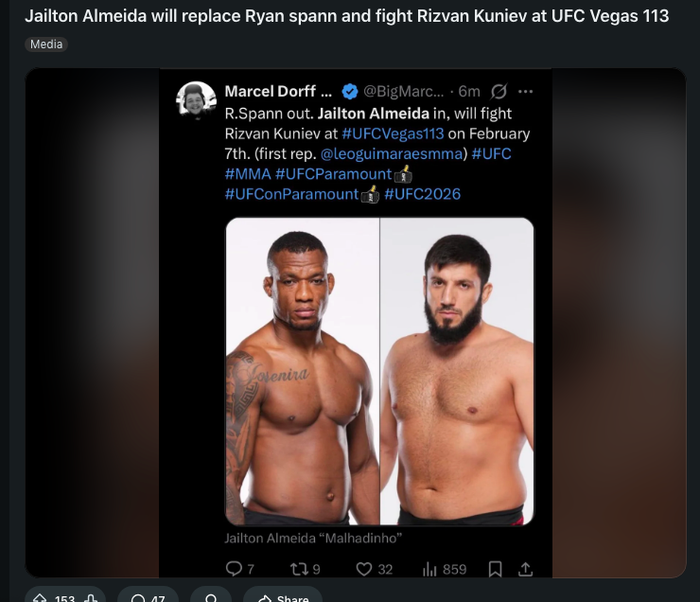The width and height of the screenshot is (700, 602).
Task: Click the retweet icon showing 9
Action: tap(299, 569)
